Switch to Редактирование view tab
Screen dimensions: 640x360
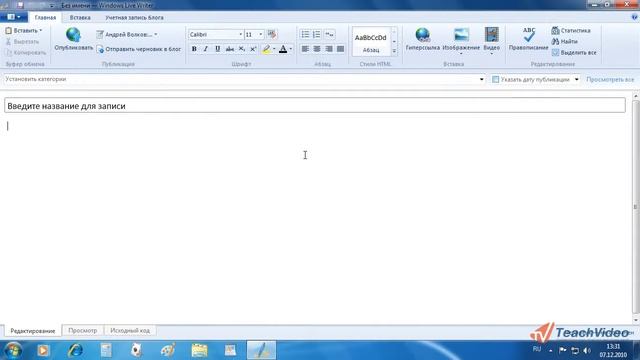tap(33, 331)
